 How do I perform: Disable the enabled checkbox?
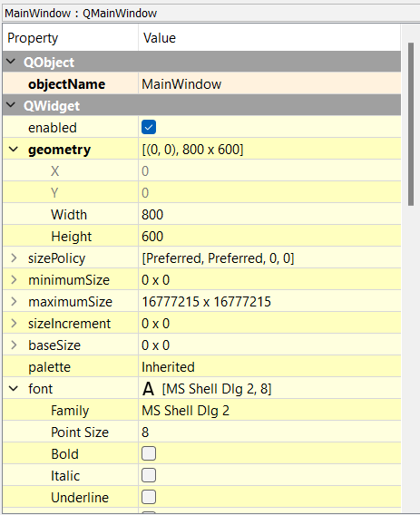pyautogui.click(x=149, y=128)
